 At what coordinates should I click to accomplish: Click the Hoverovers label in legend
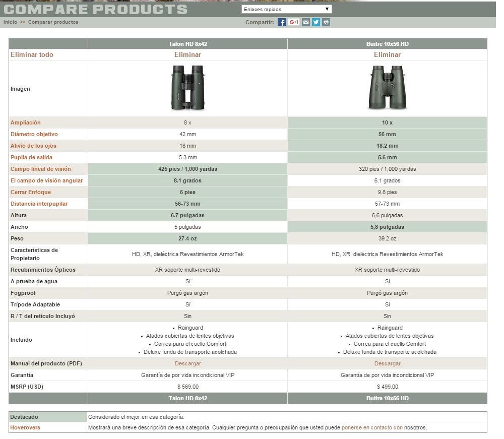tap(25, 427)
